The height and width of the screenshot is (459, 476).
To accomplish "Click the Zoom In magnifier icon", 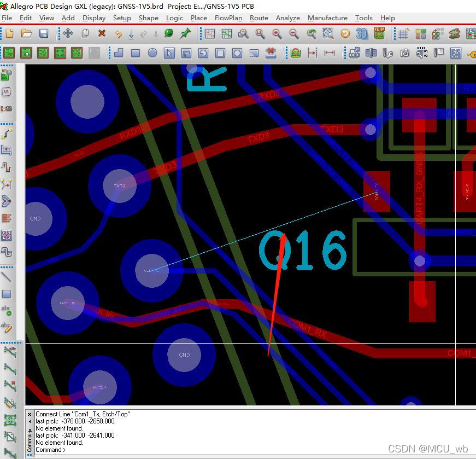I will (277, 34).
